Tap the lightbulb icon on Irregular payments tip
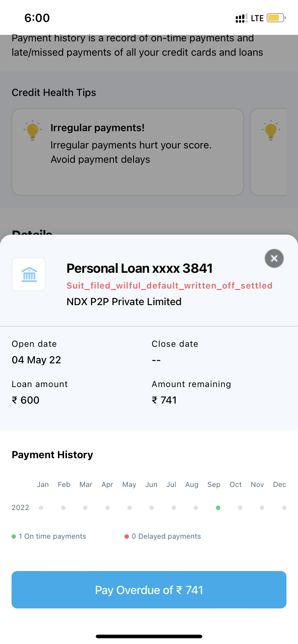The image size is (298, 644). pyautogui.click(x=32, y=130)
